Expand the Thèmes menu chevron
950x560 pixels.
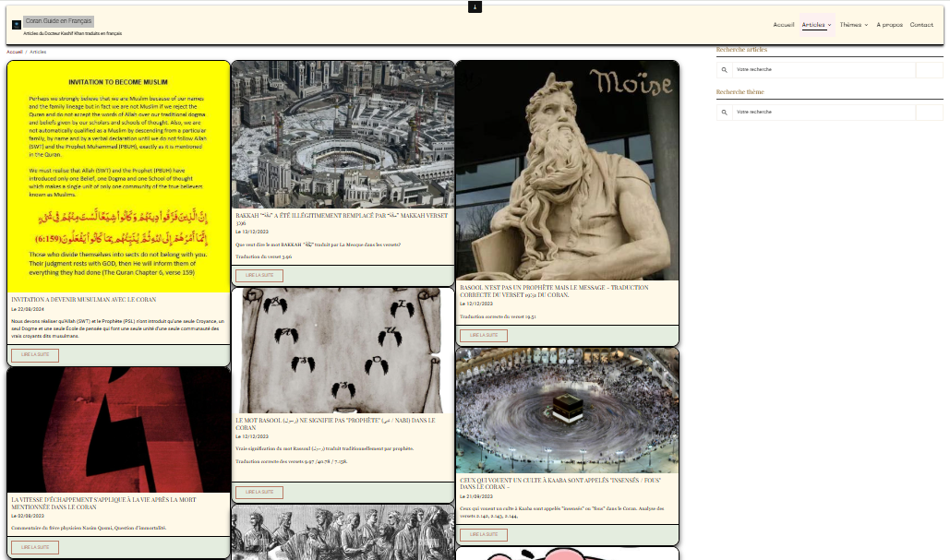point(866,26)
